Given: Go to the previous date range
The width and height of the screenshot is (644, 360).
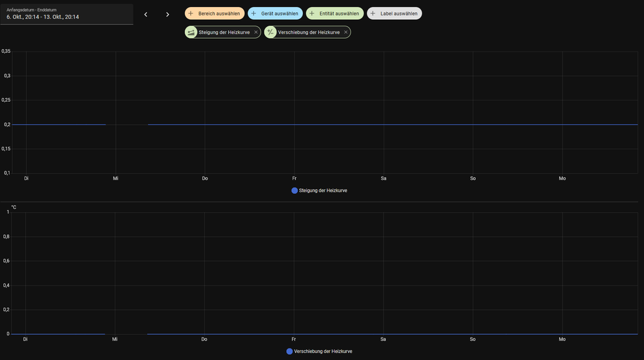Looking at the screenshot, I should [146, 14].
